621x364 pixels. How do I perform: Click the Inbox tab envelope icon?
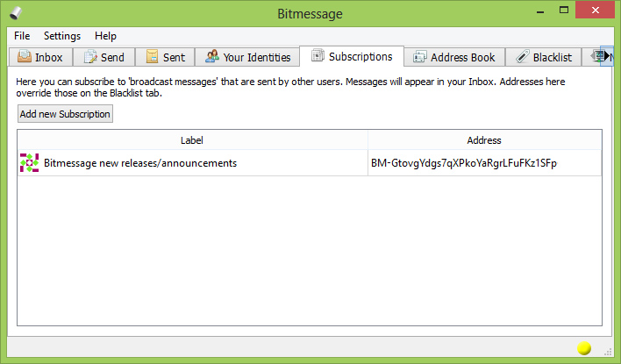click(25, 57)
